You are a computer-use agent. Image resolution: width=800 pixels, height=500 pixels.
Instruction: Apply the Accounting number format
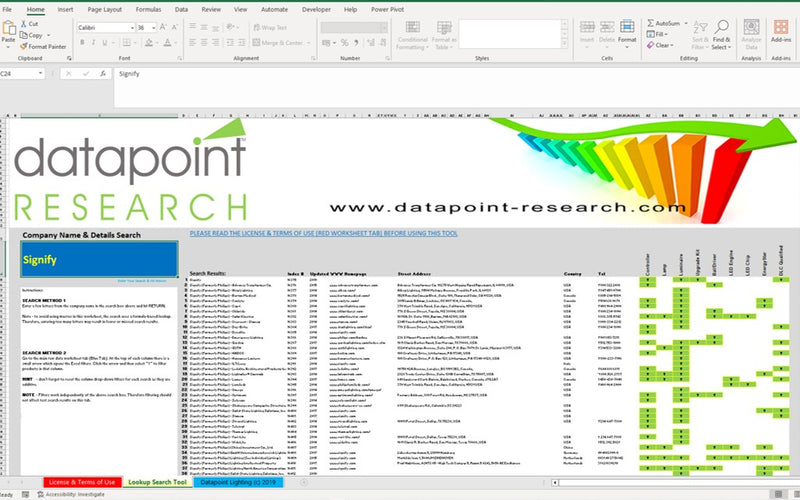[326, 43]
